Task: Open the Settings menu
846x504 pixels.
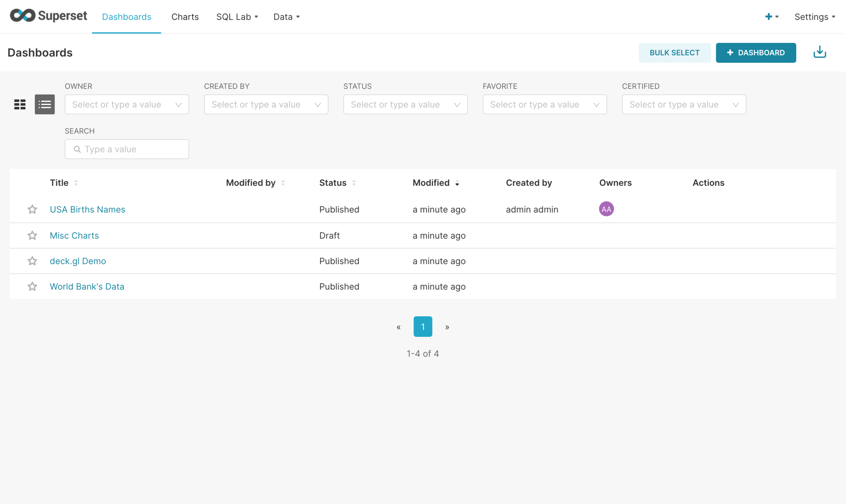Action: pos(815,17)
